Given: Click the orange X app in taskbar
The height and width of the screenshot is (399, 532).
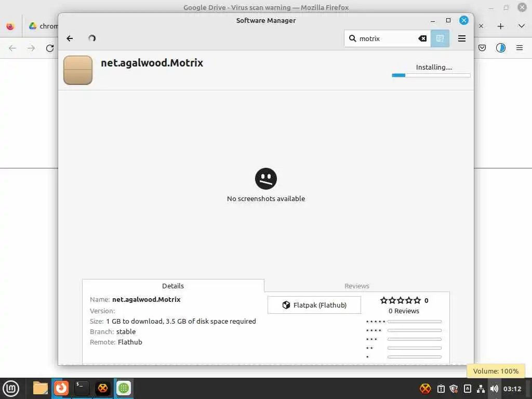Looking at the screenshot, I should (x=103, y=388).
